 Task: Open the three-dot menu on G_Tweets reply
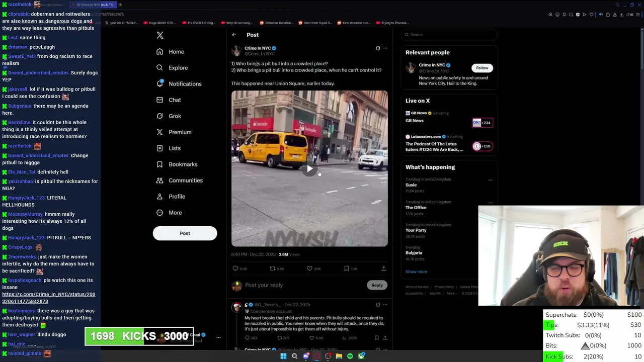[x=385, y=305]
